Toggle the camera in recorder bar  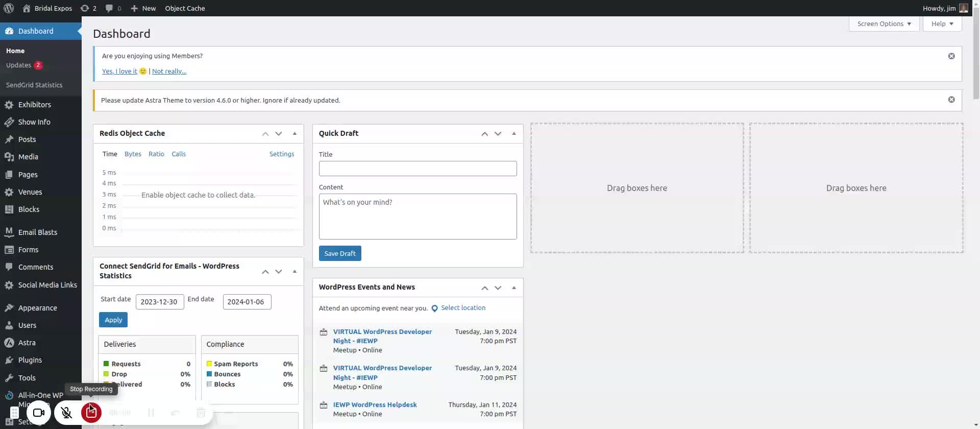click(x=39, y=412)
